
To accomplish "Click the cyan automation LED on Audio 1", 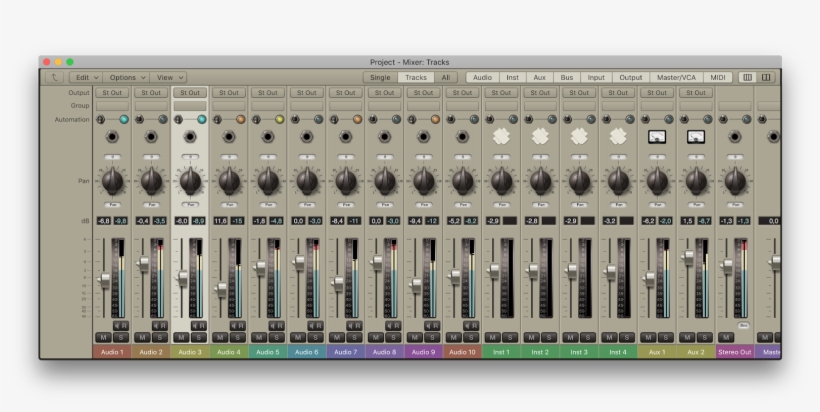I will pyautogui.click(x=124, y=119).
